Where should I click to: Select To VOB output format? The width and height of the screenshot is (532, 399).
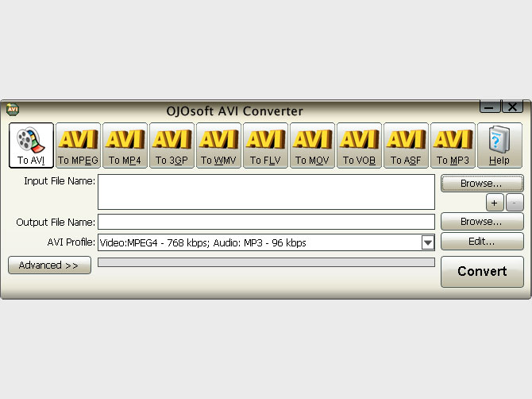coord(359,145)
